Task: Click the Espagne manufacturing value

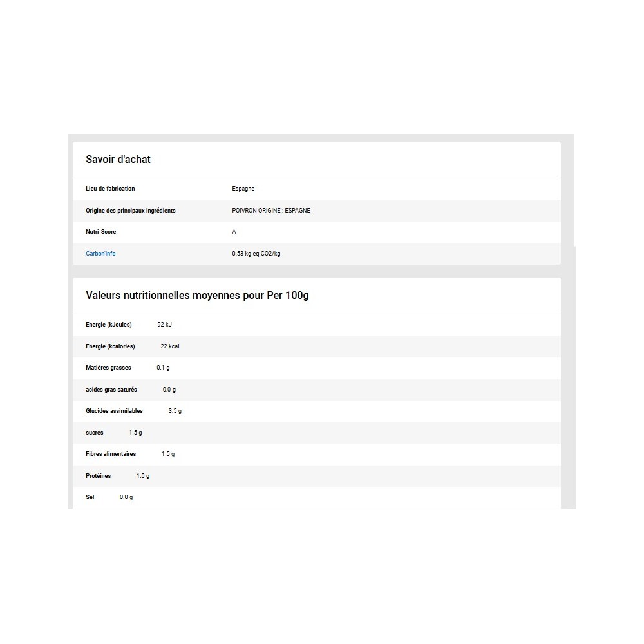Action: pyautogui.click(x=243, y=189)
